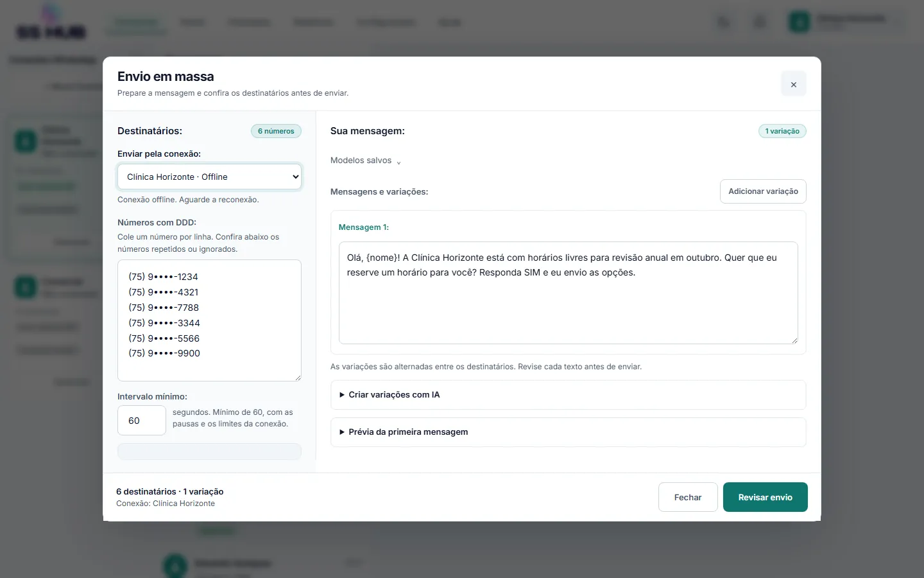Click the Revisar envio button

tap(765, 497)
